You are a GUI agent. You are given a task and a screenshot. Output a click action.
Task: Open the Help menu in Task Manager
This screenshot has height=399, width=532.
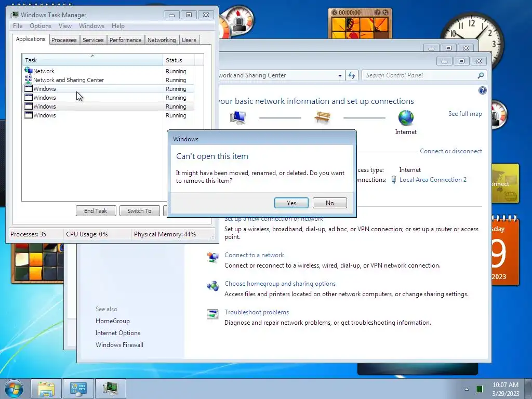tap(118, 26)
